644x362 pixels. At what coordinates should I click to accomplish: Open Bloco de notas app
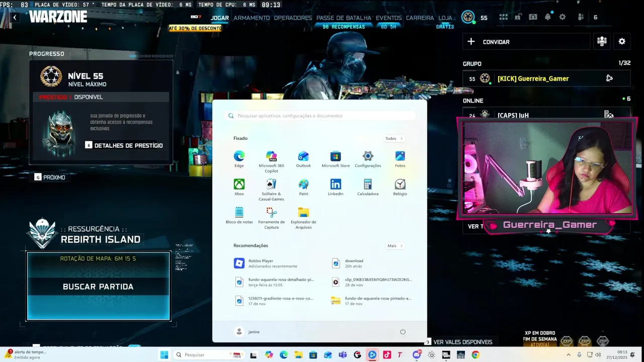(x=239, y=215)
